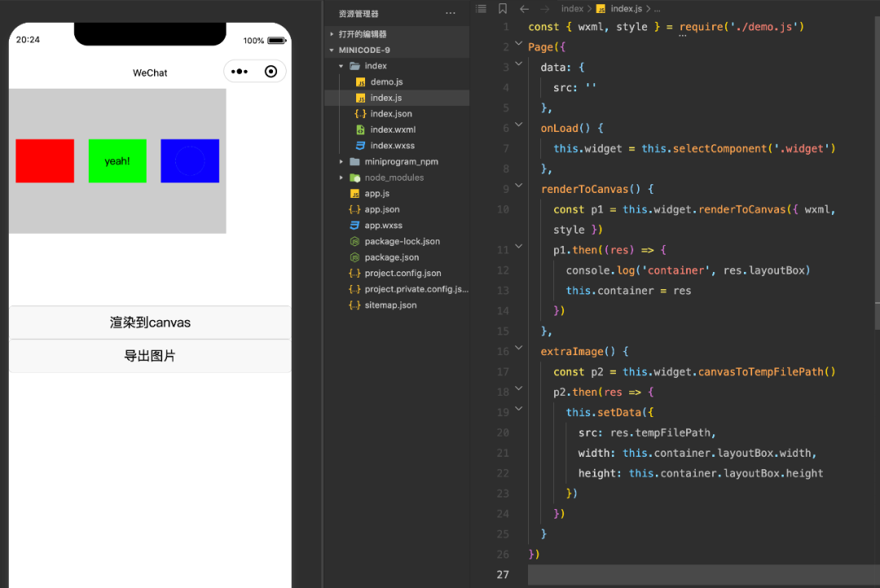
Task: Click the project.config.json braces icon
Action: (354, 274)
